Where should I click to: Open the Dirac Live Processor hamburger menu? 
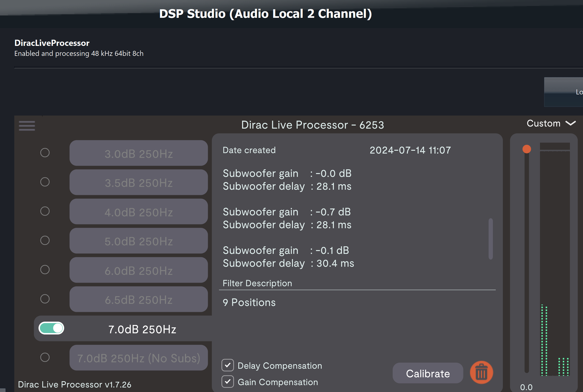pos(27,126)
